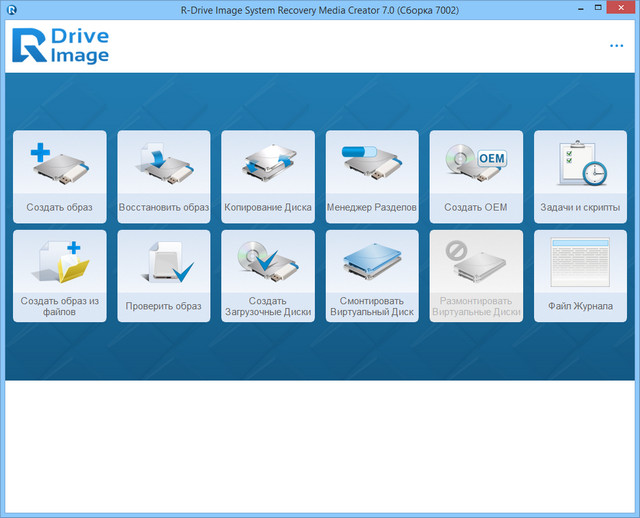Select the Восстановить образ tile
Image resolution: width=640 pixels, height=518 pixels.
(164, 177)
